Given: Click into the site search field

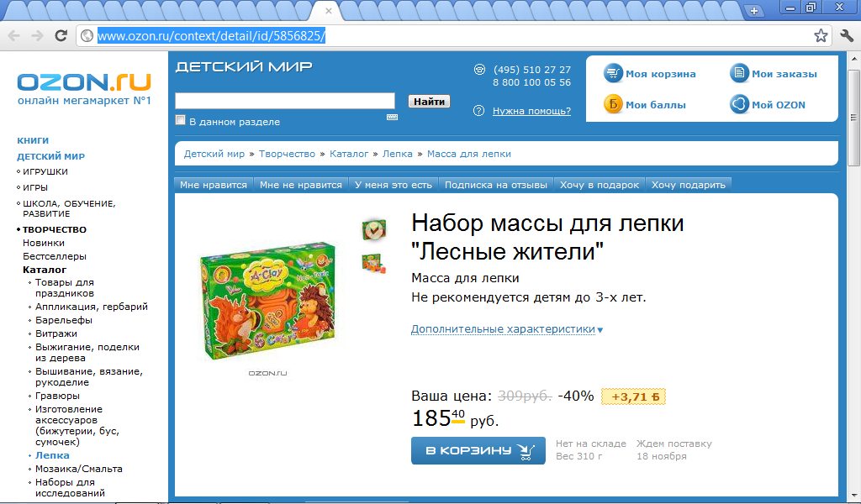Looking at the screenshot, I should pos(285,101).
